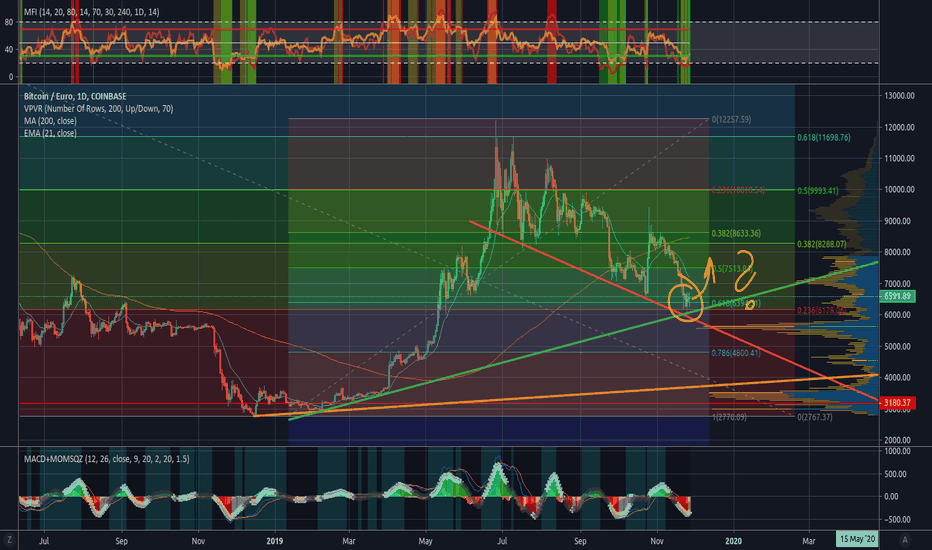Toggle the auto-scale 'A' button
The width and height of the screenshot is (932, 550).
(x=905, y=540)
